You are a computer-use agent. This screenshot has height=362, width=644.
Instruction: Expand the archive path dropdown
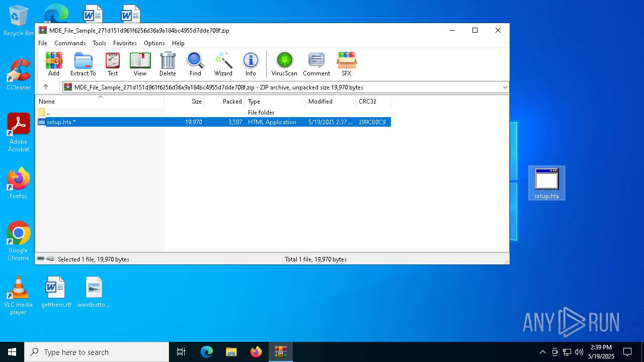pyautogui.click(x=505, y=87)
